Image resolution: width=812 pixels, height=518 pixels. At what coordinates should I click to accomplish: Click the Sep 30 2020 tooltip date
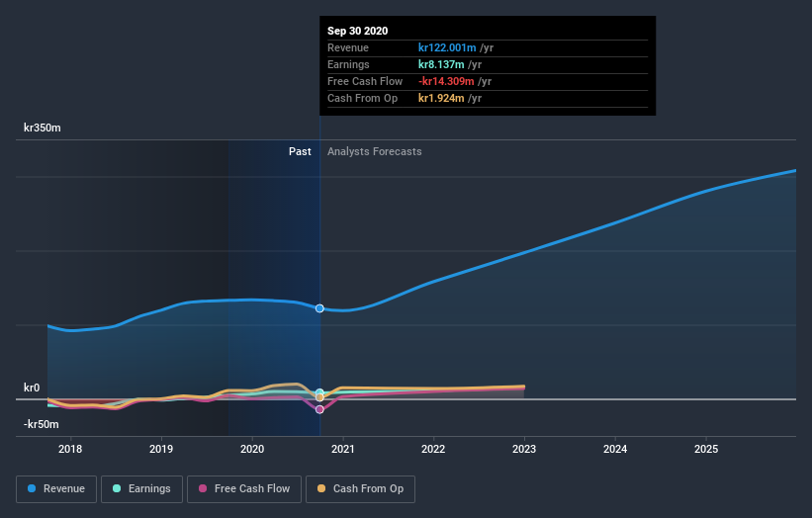tap(357, 31)
